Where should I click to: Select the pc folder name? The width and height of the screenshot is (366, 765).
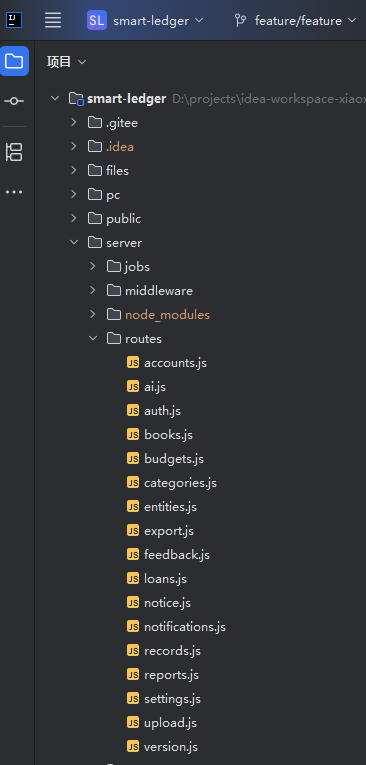tap(113, 195)
